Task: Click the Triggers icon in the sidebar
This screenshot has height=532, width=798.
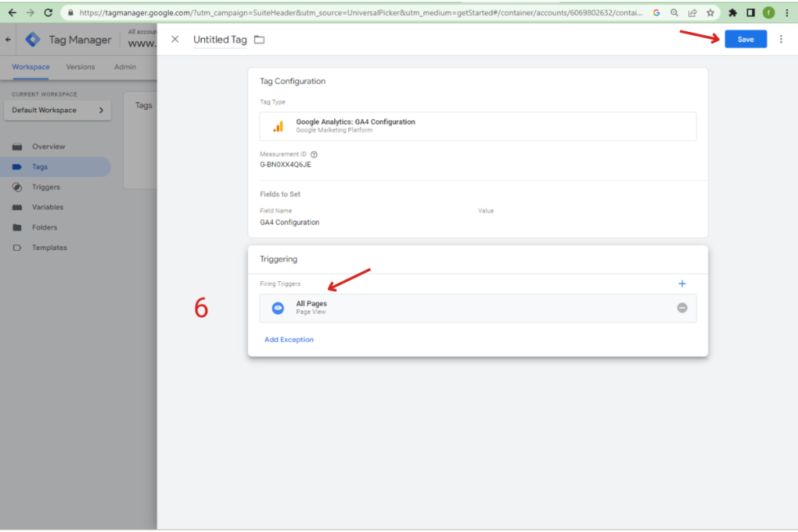Action: pos(17,187)
